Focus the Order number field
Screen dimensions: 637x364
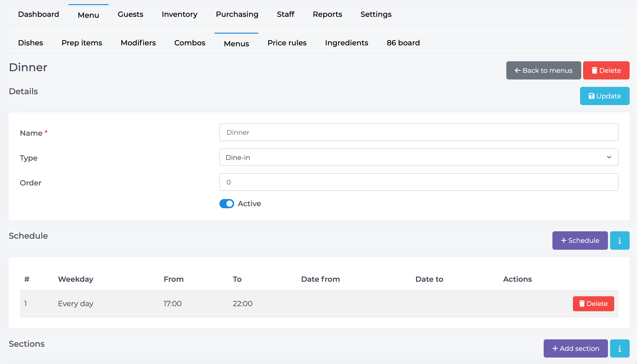(x=419, y=182)
